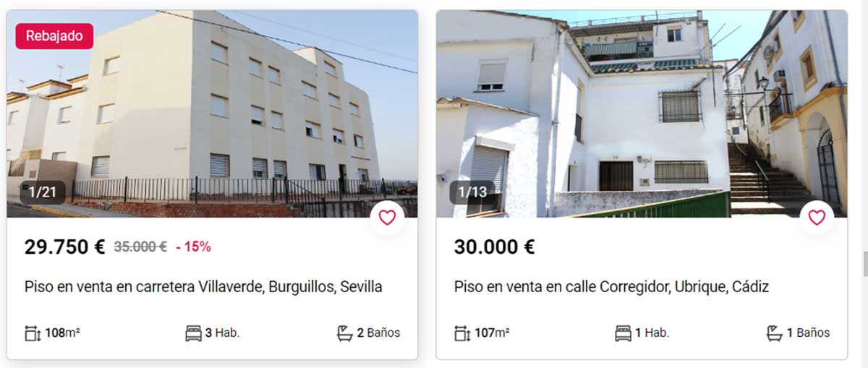
Task: Click the 1/21 photo counter
Action: 43,192
